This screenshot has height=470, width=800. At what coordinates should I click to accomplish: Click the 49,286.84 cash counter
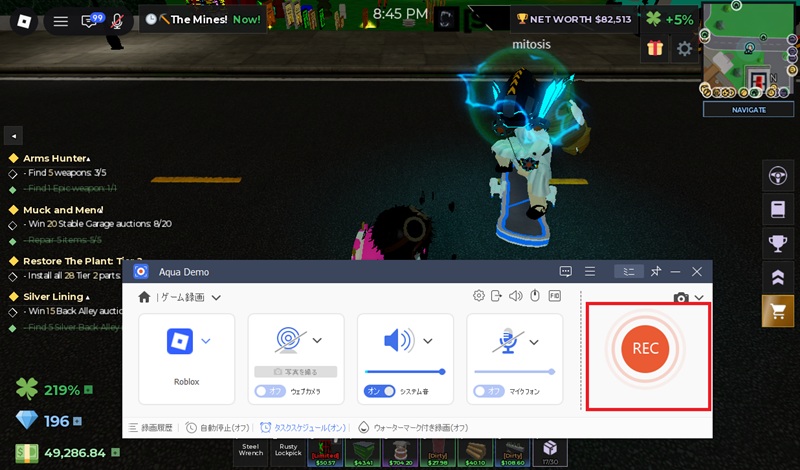[x=67, y=453]
